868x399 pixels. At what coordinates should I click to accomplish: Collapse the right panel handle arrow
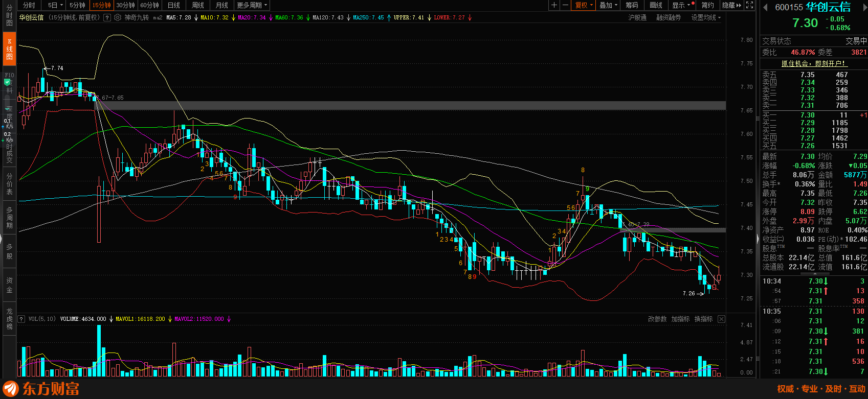tap(758, 239)
